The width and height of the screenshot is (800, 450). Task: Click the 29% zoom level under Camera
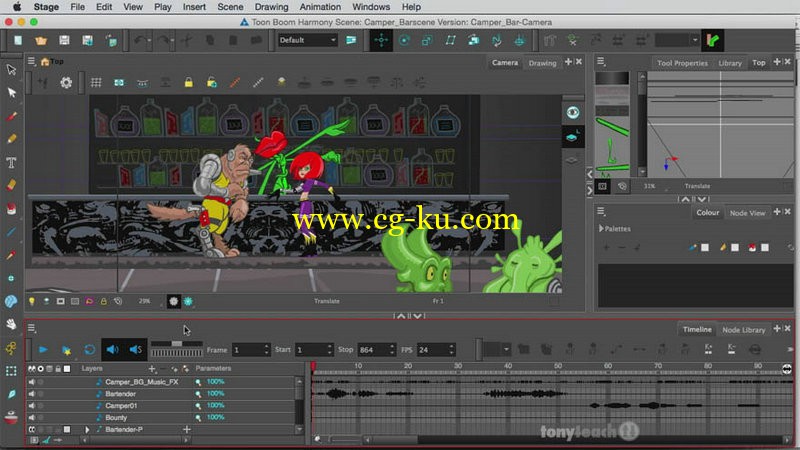coord(144,302)
